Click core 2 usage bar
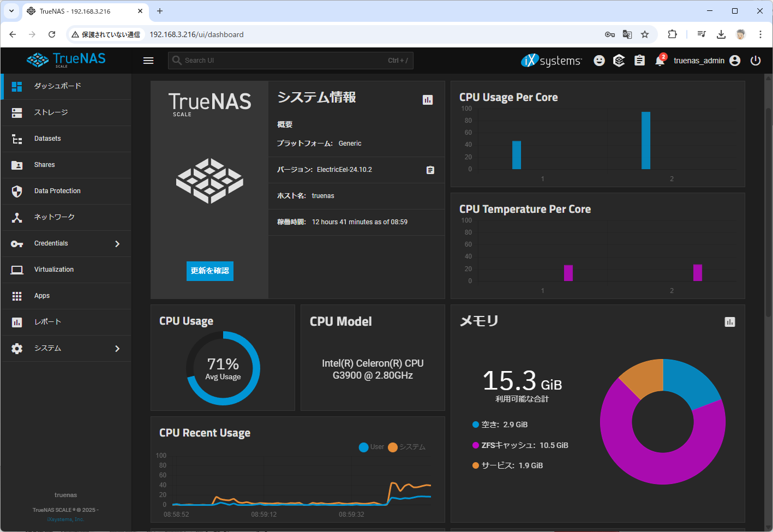773x532 pixels. tap(646, 140)
